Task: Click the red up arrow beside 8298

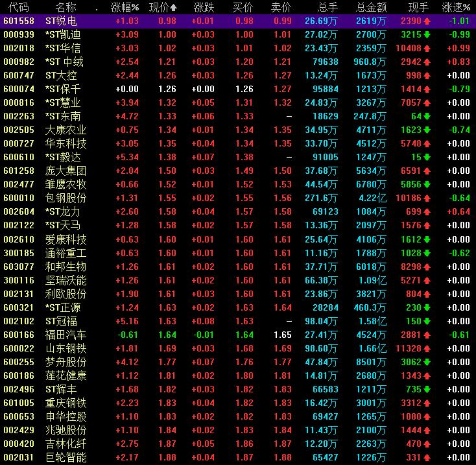Action: coord(427,267)
